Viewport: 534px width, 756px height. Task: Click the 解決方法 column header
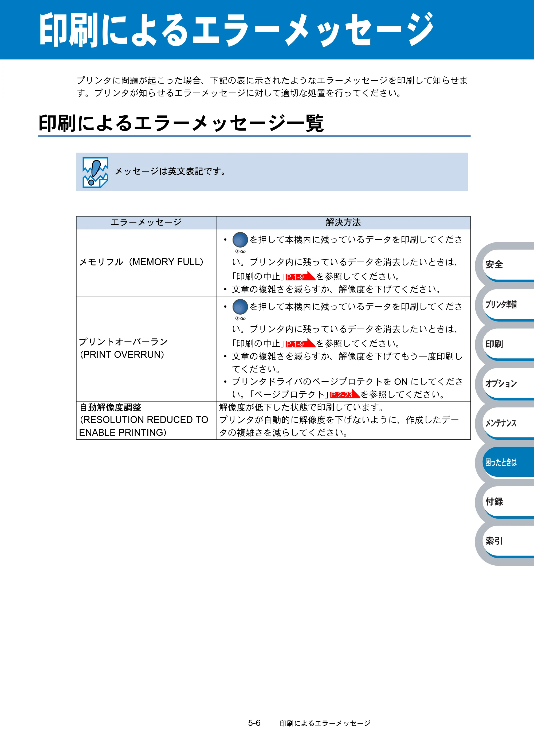[343, 222]
